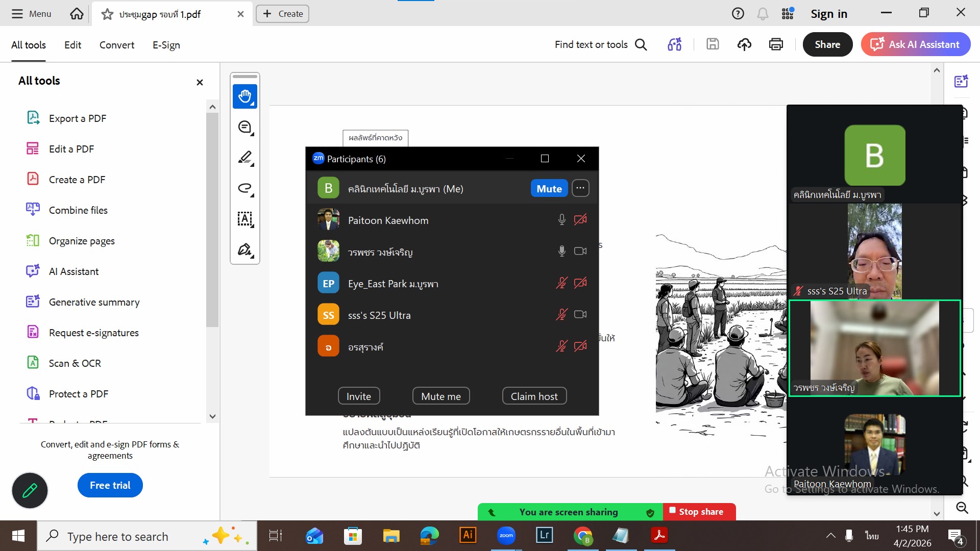Click the print icon in top toolbar
This screenshot has width=980, height=551.
776,44
